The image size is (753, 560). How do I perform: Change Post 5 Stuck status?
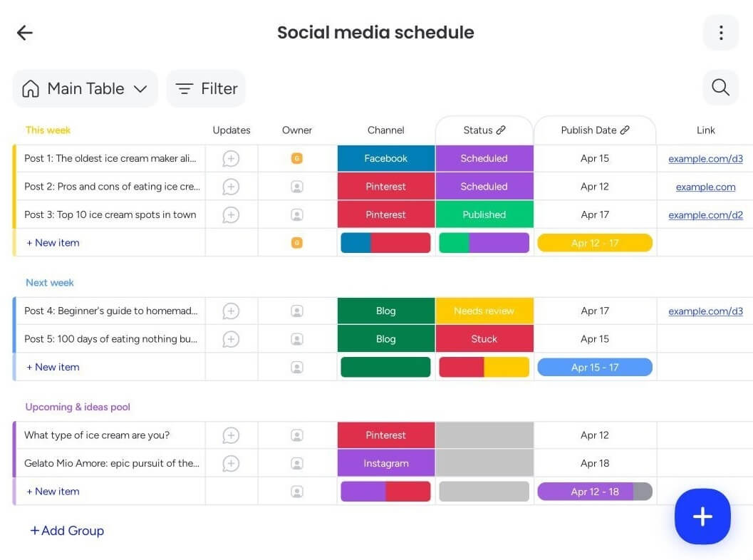click(484, 339)
